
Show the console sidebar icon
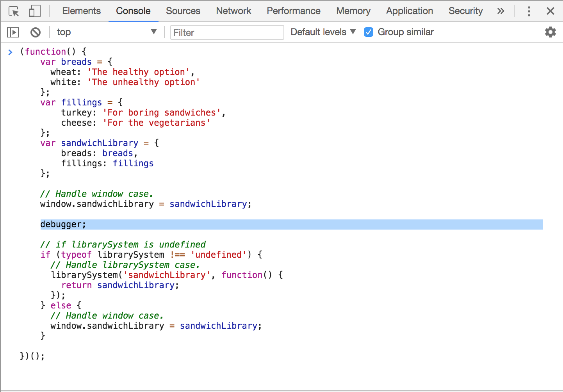pos(13,32)
